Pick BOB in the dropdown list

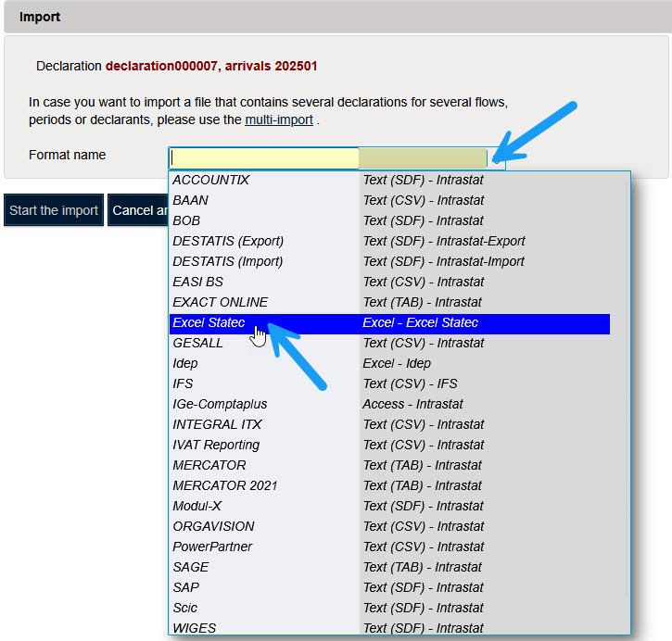point(186,220)
